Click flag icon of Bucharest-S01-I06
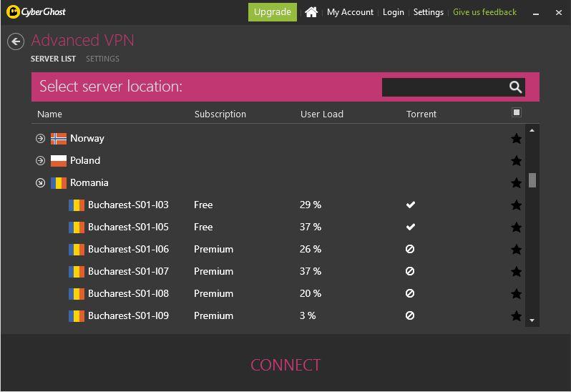Viewport: 571px width, 392px height. tap(77, 250)
